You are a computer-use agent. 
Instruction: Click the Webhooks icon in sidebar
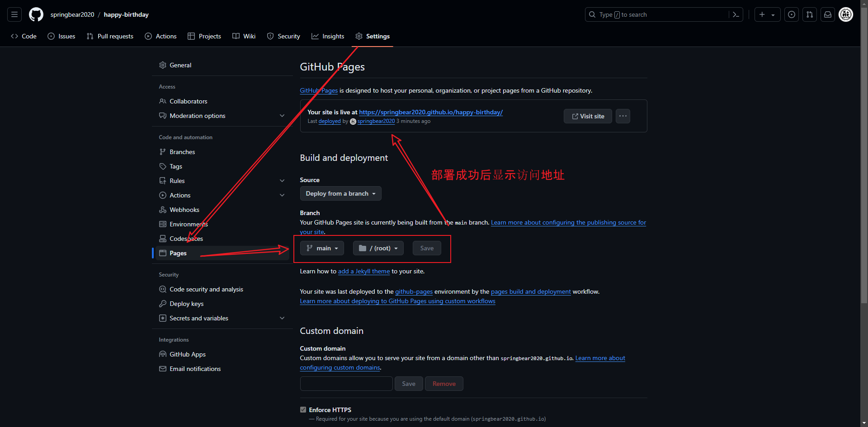(163, 210)
